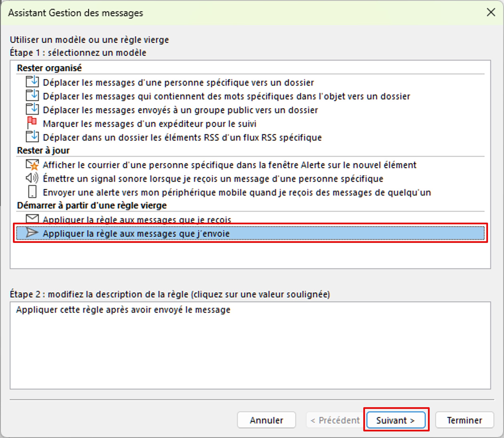504x438 pixels.
Task: Click paper-plane icon for messages que j'envoie
Action: 32,233
